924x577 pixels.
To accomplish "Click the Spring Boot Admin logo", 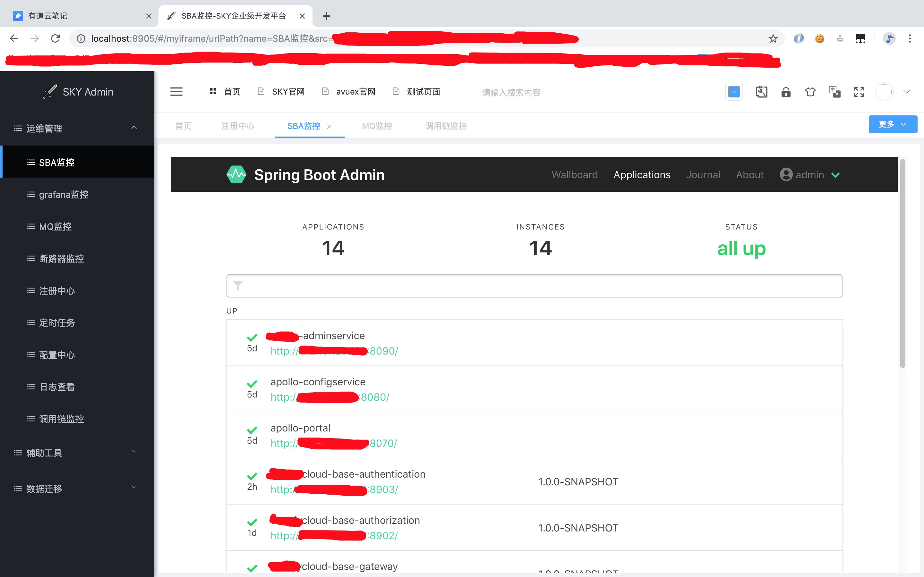I will [236, 175].
